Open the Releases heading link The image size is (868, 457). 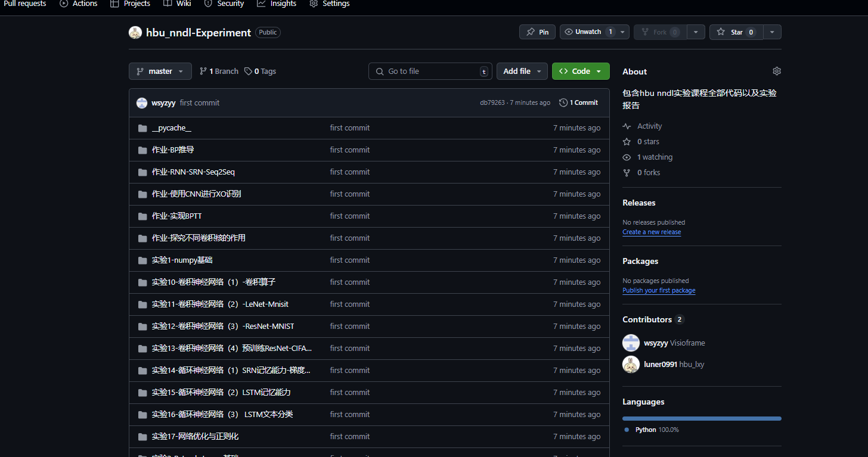(x=638, y=203)
